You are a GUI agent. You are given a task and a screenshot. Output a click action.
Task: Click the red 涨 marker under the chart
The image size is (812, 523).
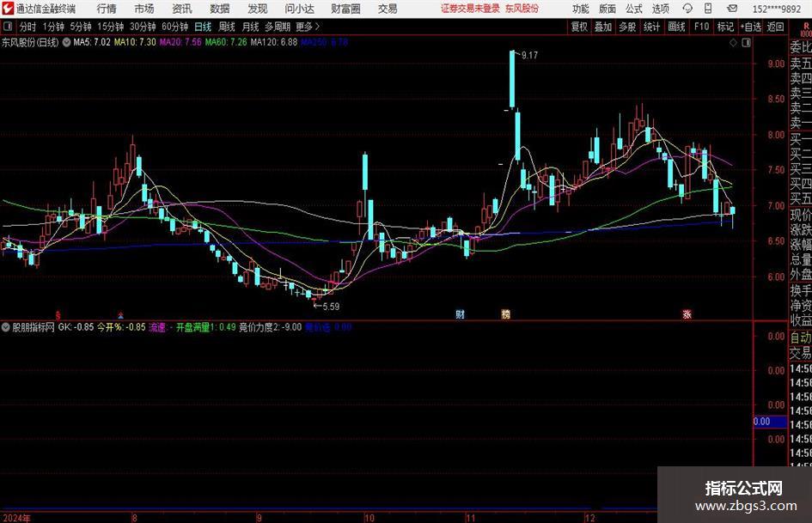[687, 314]
